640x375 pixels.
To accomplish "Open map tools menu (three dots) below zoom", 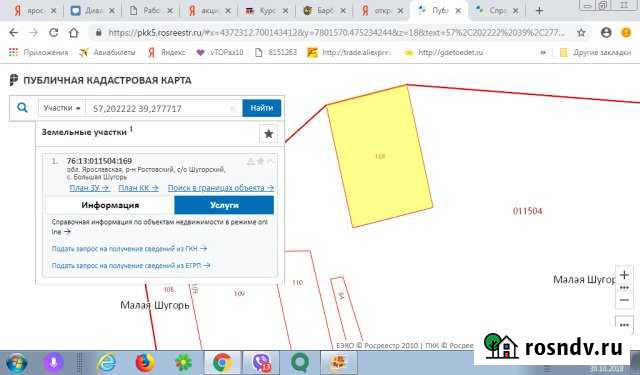I will [x=624, y=325].
